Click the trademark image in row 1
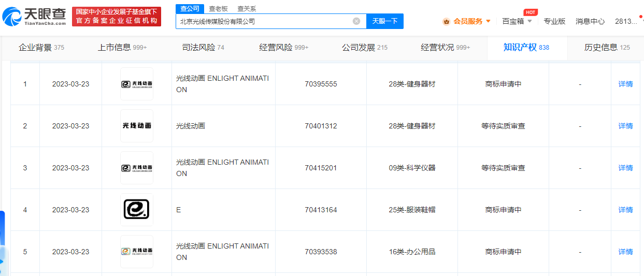644x276 pixels. (x=137, y=84)
